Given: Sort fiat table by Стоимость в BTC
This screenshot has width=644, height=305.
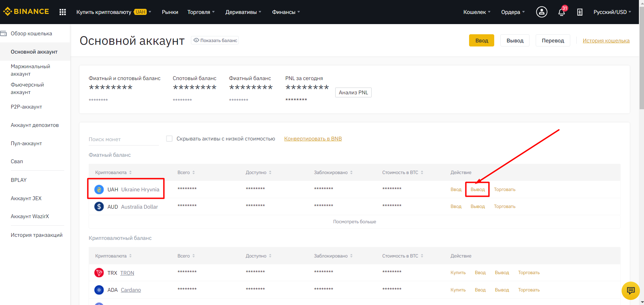Looking at the screenshot, I should coord(402,172).
